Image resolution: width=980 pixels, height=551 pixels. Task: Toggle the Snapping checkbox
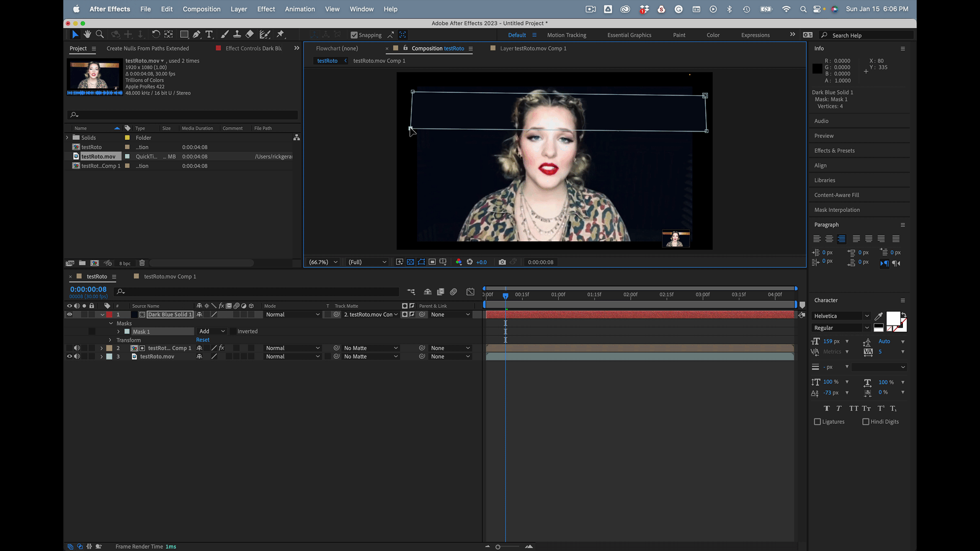(x=354, y=35)
